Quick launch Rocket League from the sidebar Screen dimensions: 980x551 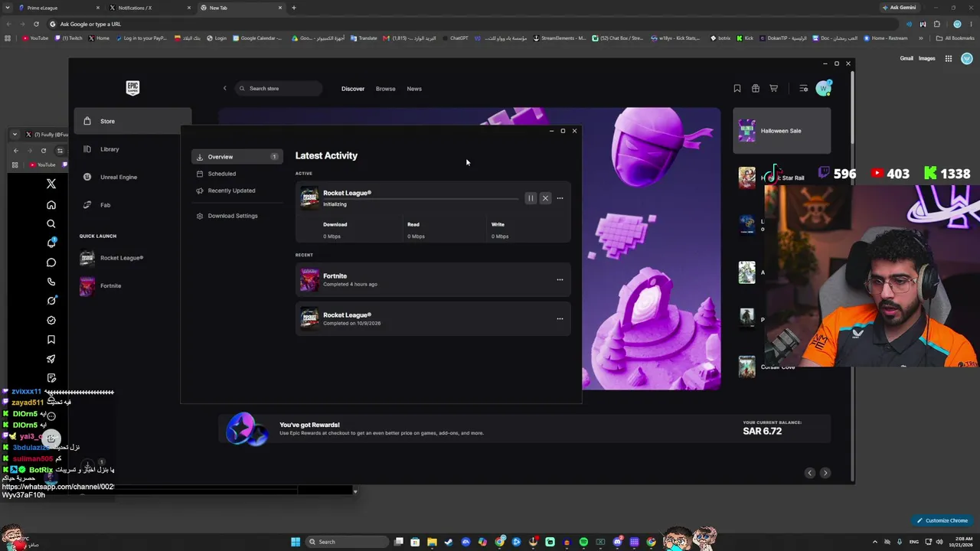tap(112, 258)
